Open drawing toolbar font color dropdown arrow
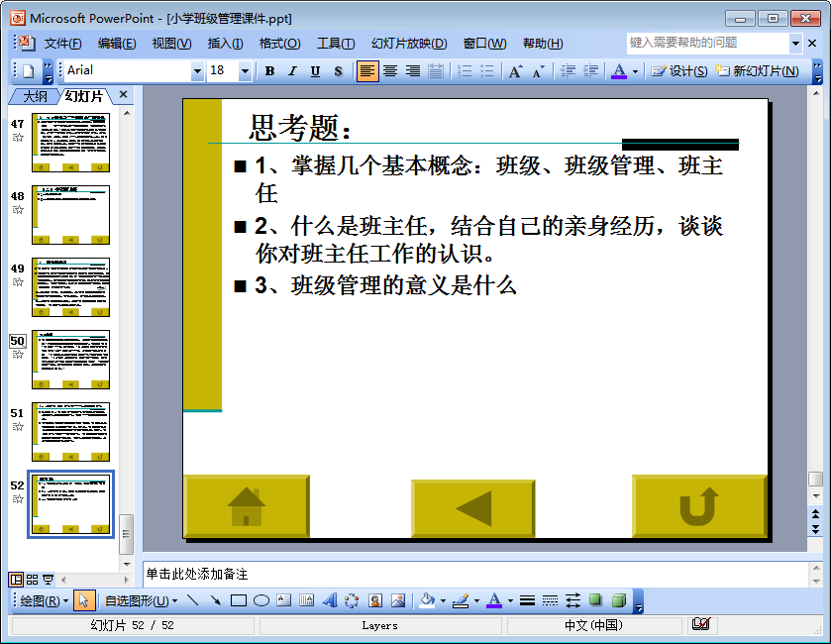 click(510, 600)
